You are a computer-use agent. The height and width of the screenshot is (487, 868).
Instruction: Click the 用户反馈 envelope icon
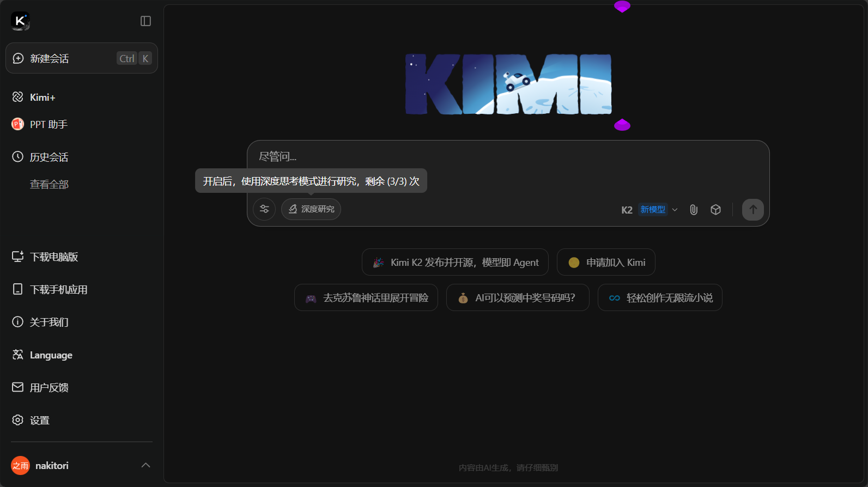tap(18, 387)
